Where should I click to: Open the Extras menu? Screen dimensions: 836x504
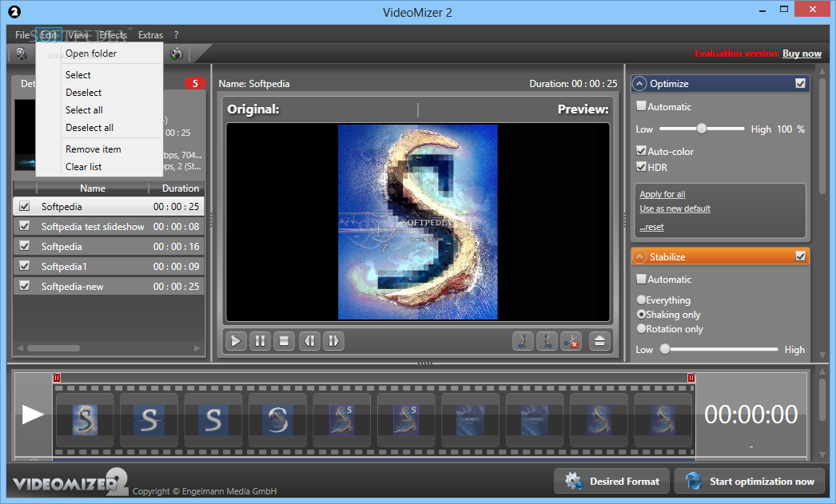point(150,35)
